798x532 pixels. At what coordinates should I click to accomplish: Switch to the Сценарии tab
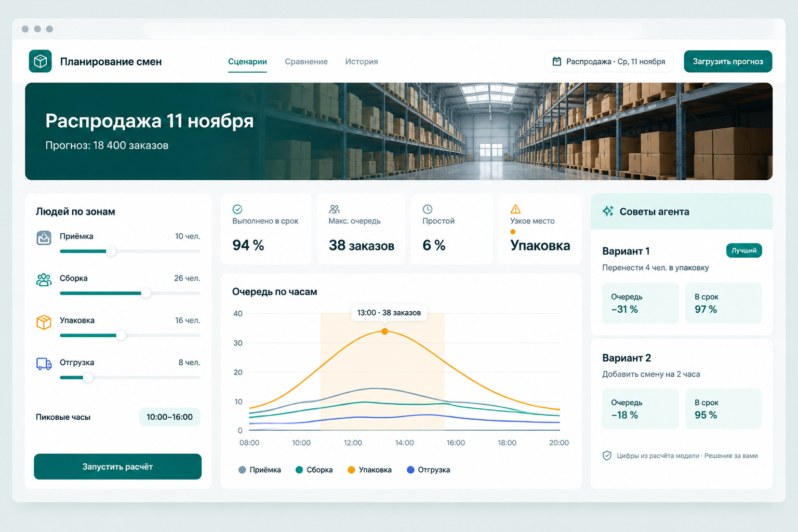pyautogui.click(x=247, y=61)
